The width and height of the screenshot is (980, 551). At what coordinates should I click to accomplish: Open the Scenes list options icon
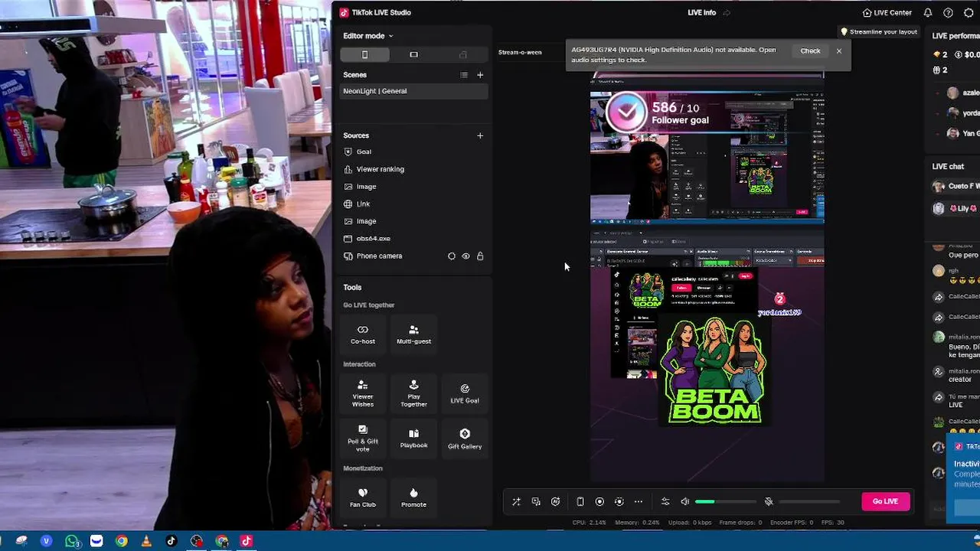point(463,75)
